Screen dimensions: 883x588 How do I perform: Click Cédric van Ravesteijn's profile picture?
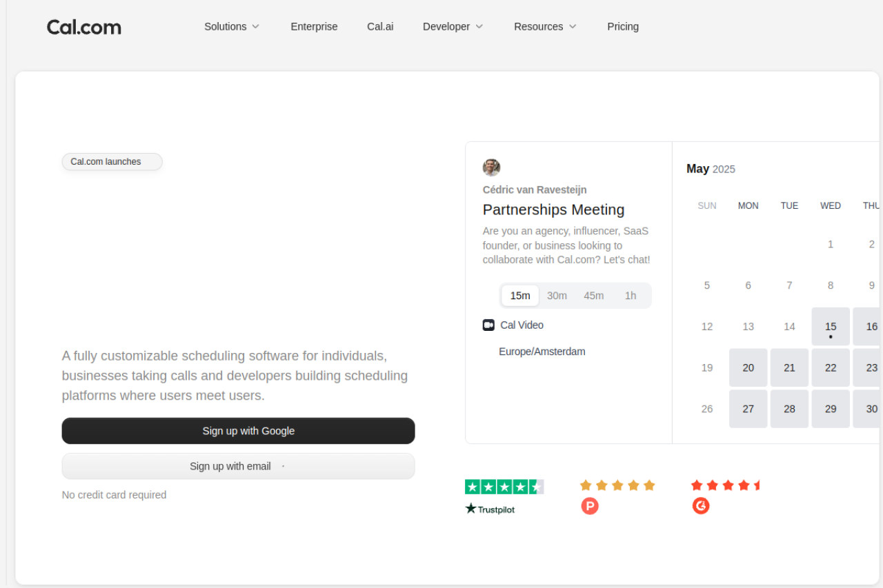pos(491,167)
